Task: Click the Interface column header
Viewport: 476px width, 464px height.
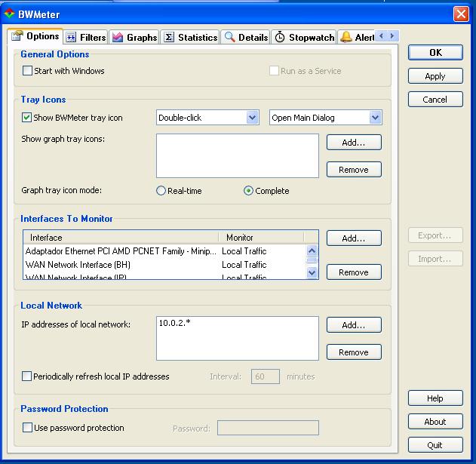Action: pyautogui.click(x=121, y=238)
